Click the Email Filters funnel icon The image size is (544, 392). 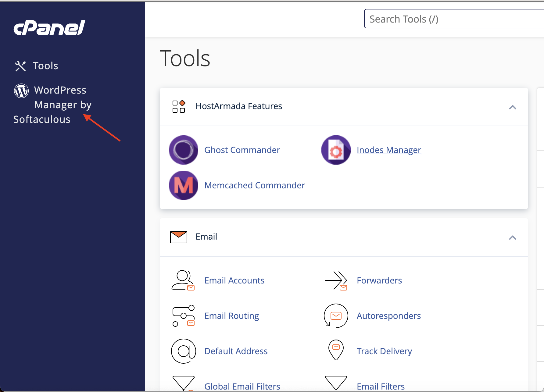(336, 383)
